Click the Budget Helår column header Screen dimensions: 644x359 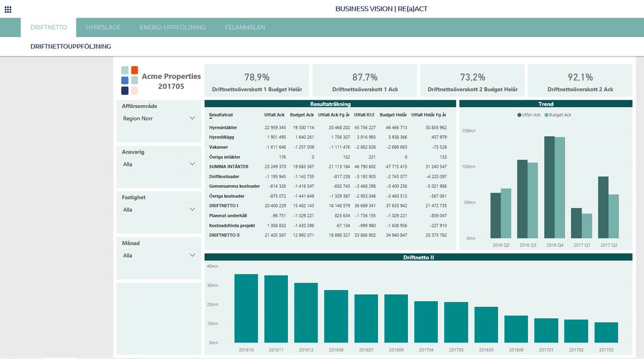(x=393, y=115)
